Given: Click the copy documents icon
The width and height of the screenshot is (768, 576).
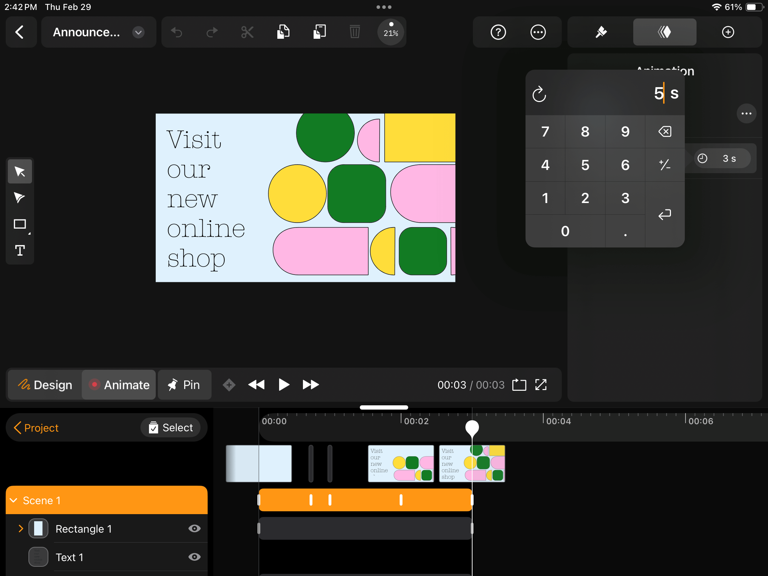Looking at the screenshot, I should [283, 32].
